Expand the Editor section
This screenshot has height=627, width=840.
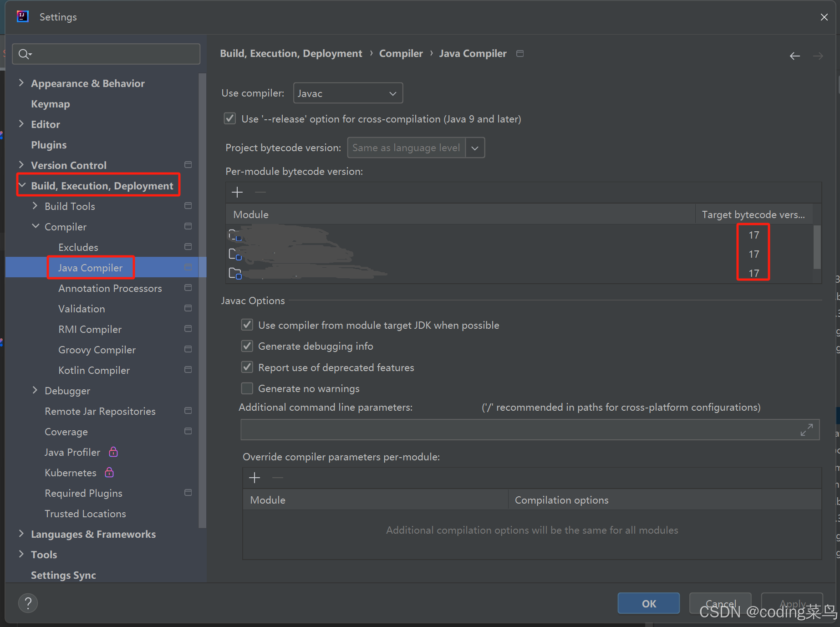tap(21, 124)
